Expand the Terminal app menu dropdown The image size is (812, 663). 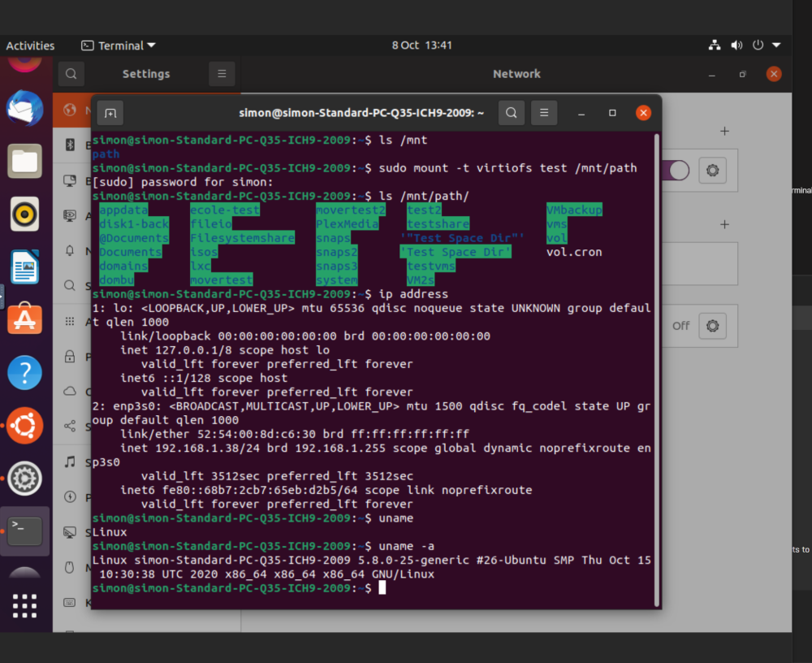coord(119,45)
